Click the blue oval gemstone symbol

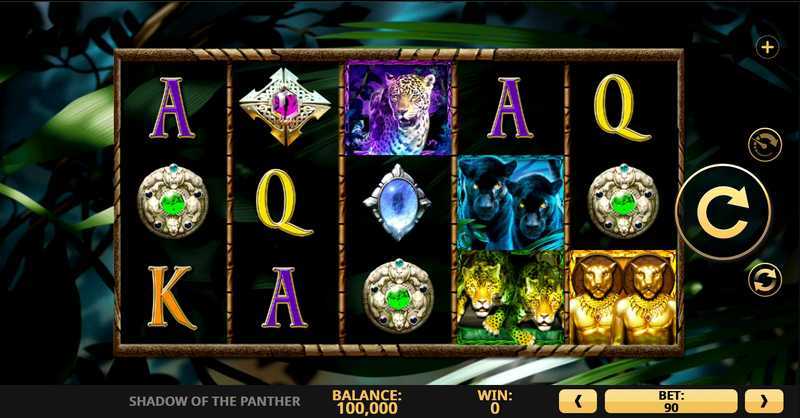[x=397, y=202]
